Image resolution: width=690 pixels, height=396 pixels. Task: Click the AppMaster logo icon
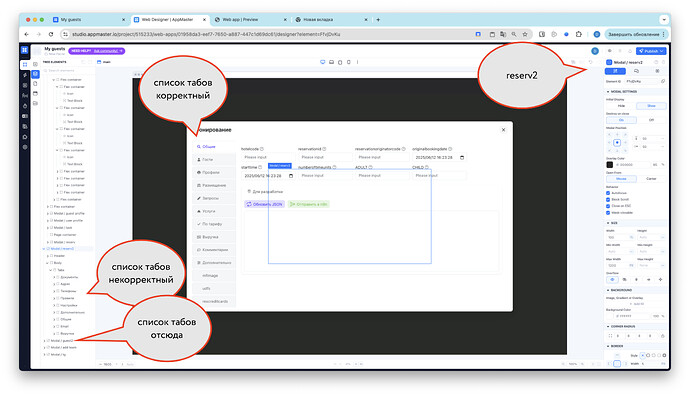tap(25, 50)
